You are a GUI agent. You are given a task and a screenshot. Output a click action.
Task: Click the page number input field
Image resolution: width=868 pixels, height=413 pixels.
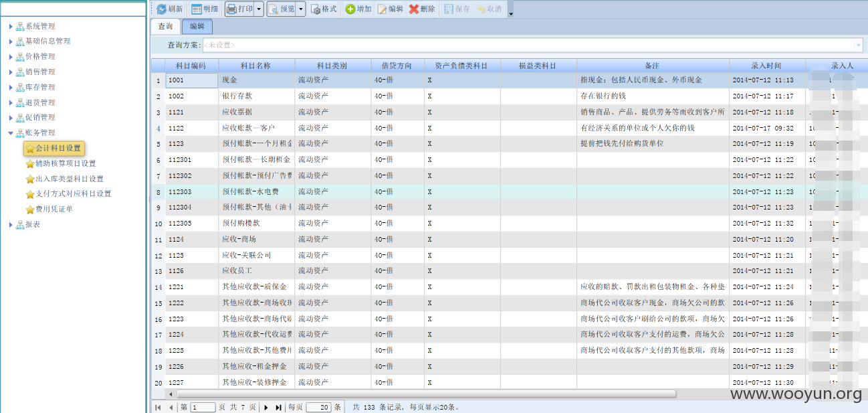point(203,407)
